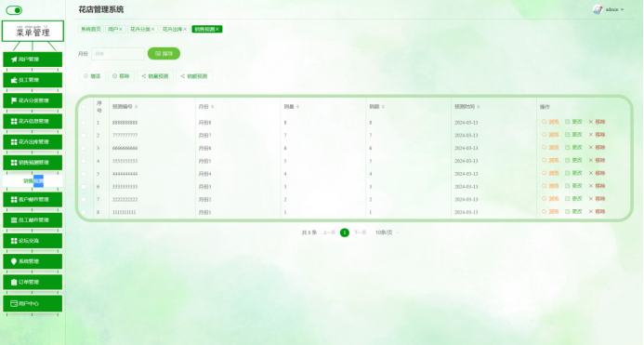Open the admin user dropdown
Image resolution: width=644 pixels, height=345 pixels.
pyautogui.click(x=609, y=9)
